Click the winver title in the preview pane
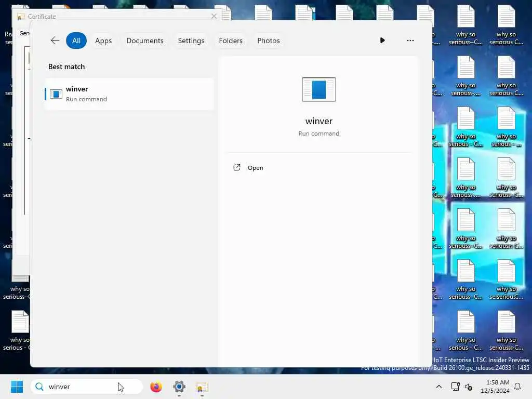Screen dimensions: 532x399 (318, 121)
